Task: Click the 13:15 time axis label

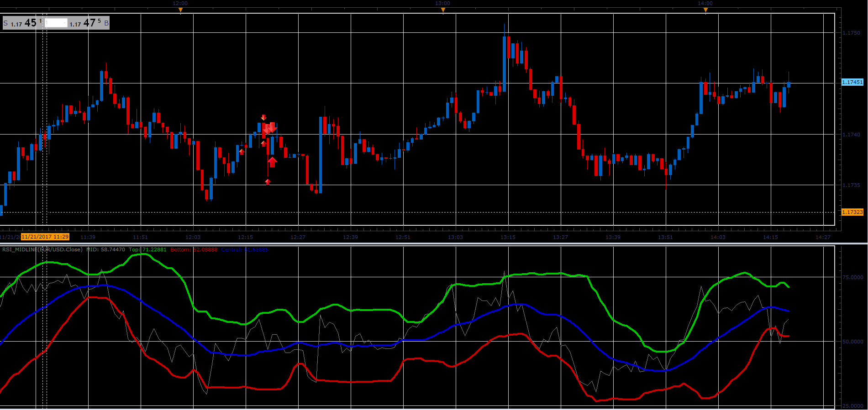Action: point(508,237)
